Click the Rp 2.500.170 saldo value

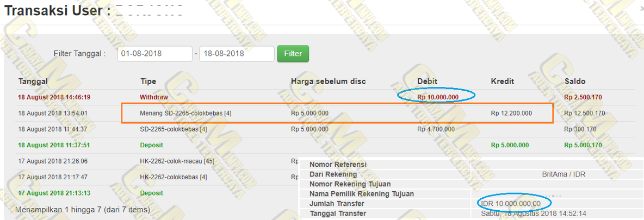point(583,97)
